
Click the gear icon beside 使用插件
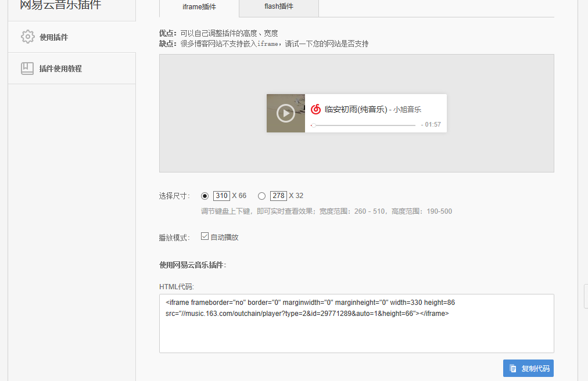pos(27,36)
